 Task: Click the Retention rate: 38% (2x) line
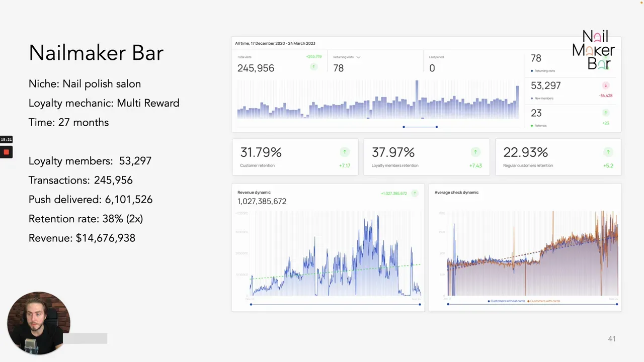tap(86, 219)
